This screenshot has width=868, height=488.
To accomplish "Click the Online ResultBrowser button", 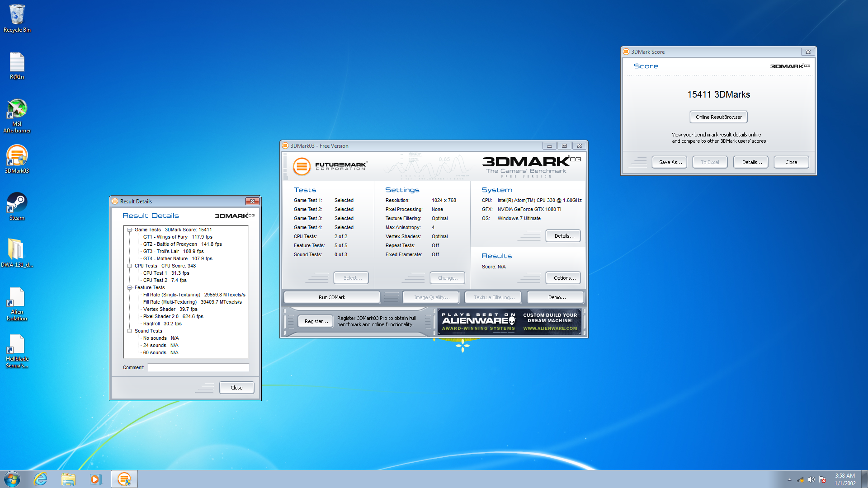I will [x=718, y=117].
